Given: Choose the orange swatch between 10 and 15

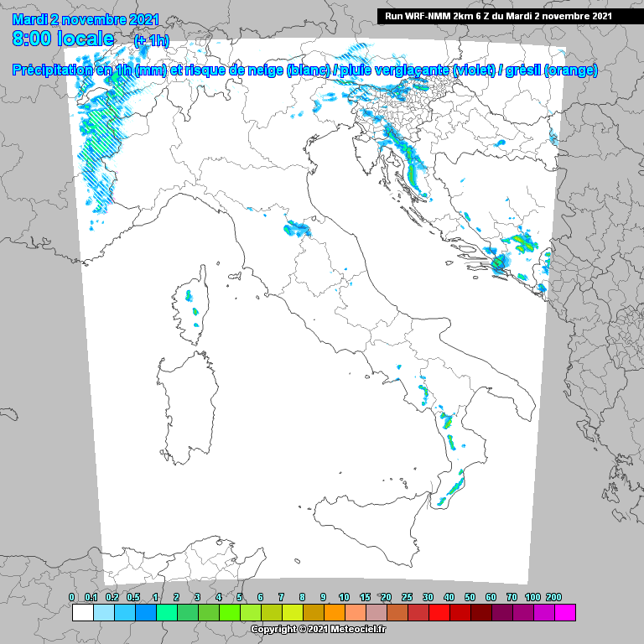Looking at the screenshot, I should [355, 613].
